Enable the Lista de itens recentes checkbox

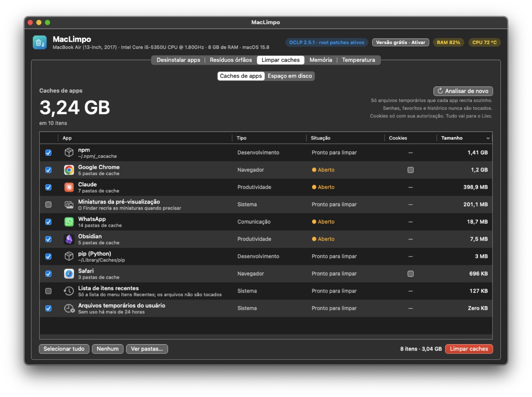pyautogui.click(x=49, y=291)
